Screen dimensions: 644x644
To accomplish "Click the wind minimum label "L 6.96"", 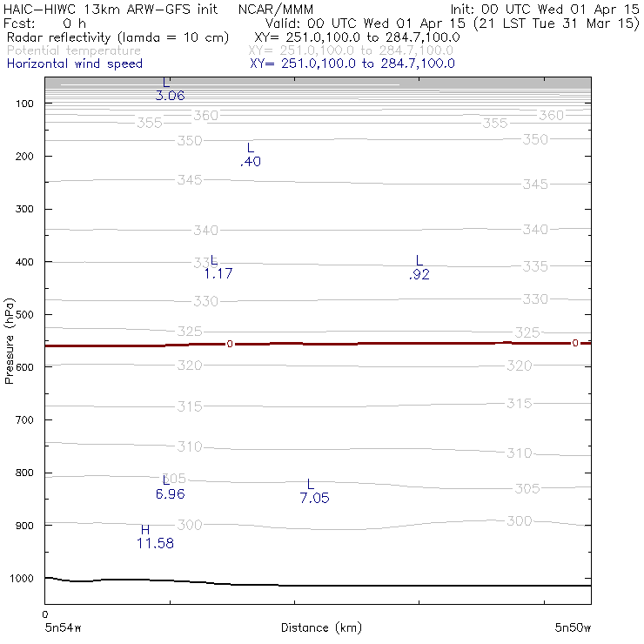I will (x=170, y=487).
